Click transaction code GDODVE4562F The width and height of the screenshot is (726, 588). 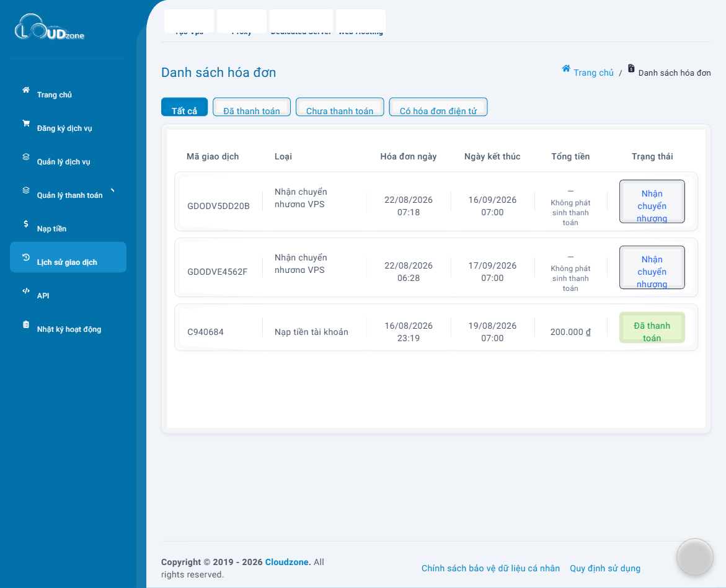click(x=217, y=272)
